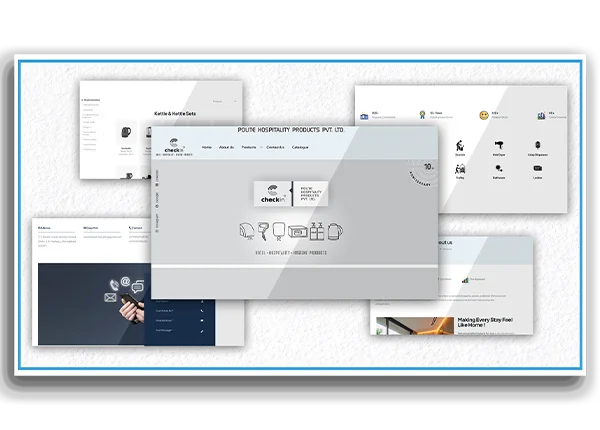Go to the About Us page

pyautogui.click(x=227, y=147)
